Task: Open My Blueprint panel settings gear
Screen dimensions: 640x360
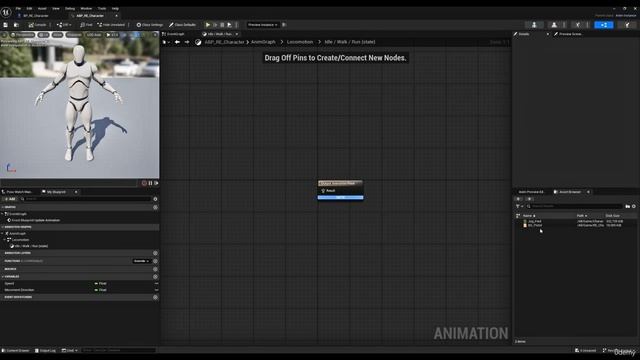Action: point(155,199)
